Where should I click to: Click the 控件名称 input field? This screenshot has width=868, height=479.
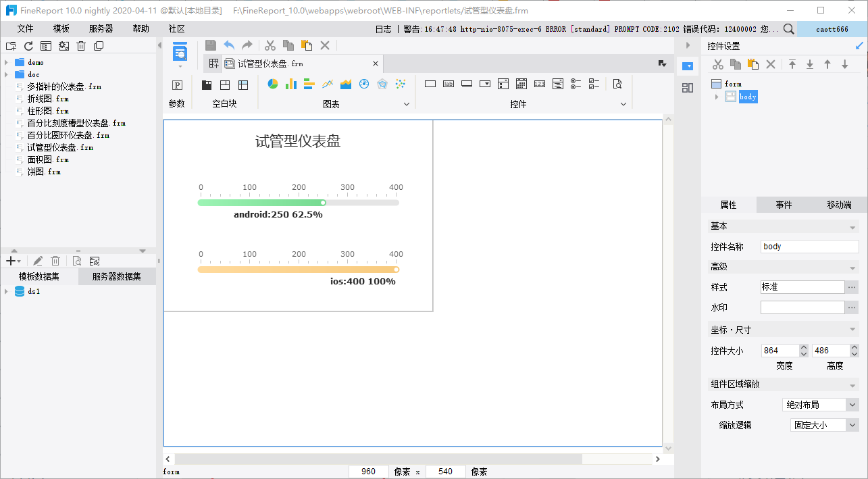809,247
